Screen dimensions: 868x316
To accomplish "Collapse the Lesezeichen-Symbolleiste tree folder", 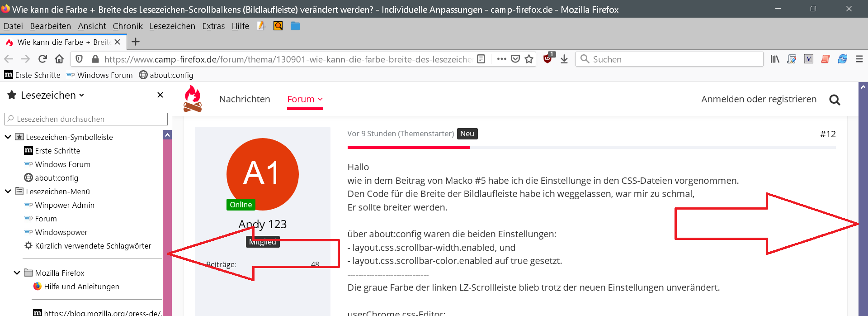I will 8,137.
